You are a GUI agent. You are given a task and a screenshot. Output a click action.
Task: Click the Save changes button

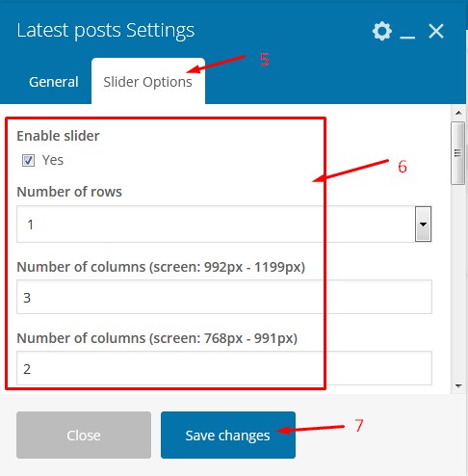point(228,436)
